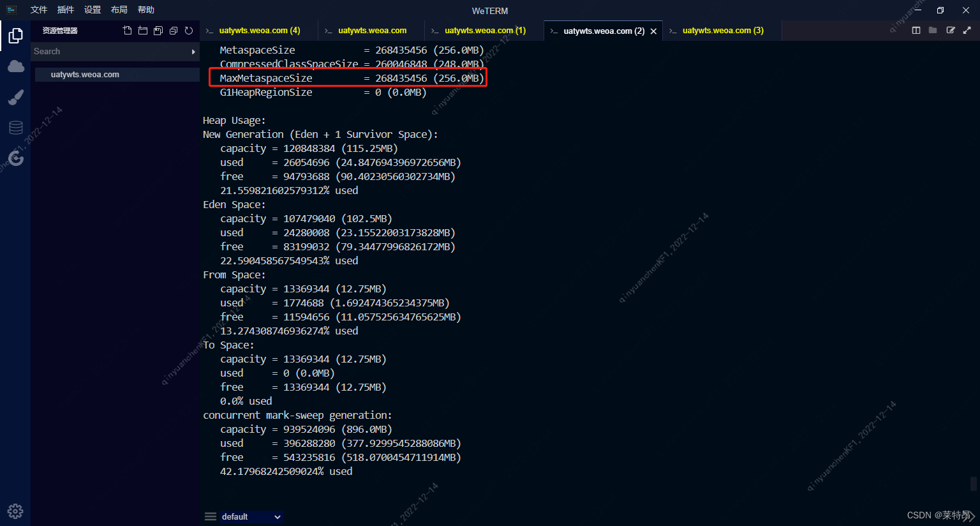Screen dimensions: 980x526
Task: Click 'concurrent mark-sweep generation:' line
Action: (297, 416)
